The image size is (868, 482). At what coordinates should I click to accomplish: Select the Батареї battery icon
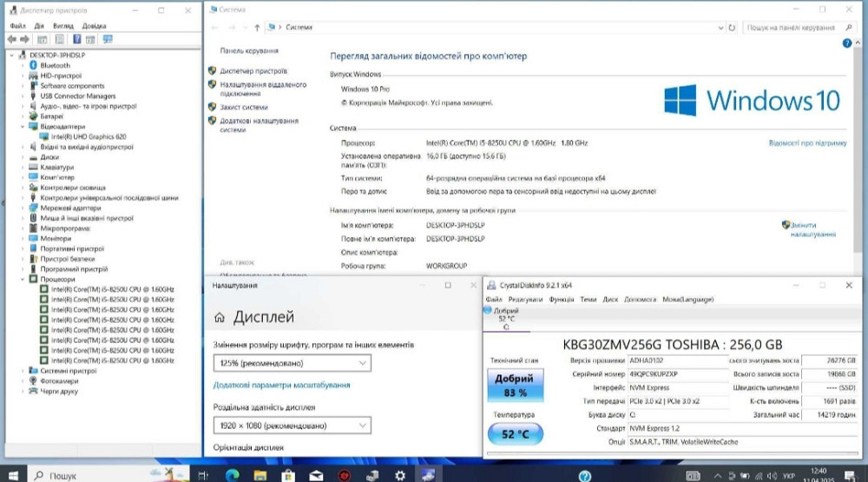point(33,116)
